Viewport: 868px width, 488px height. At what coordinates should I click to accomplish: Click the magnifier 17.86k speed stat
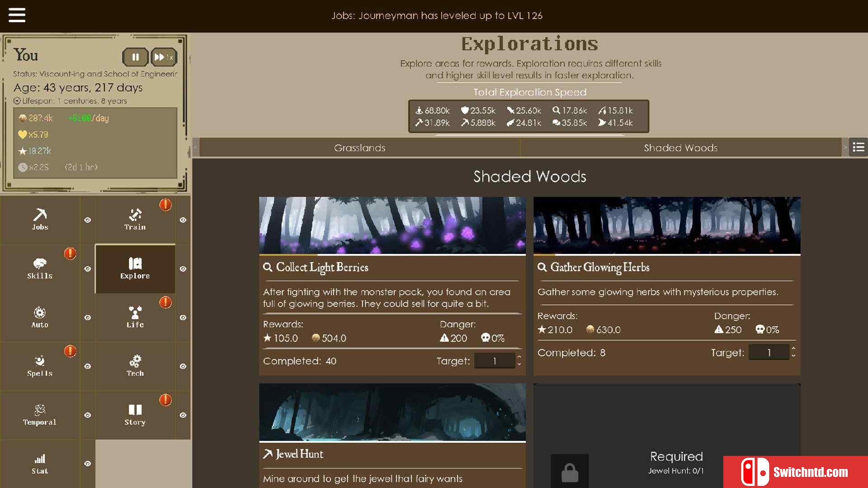[x=570, y=111]
